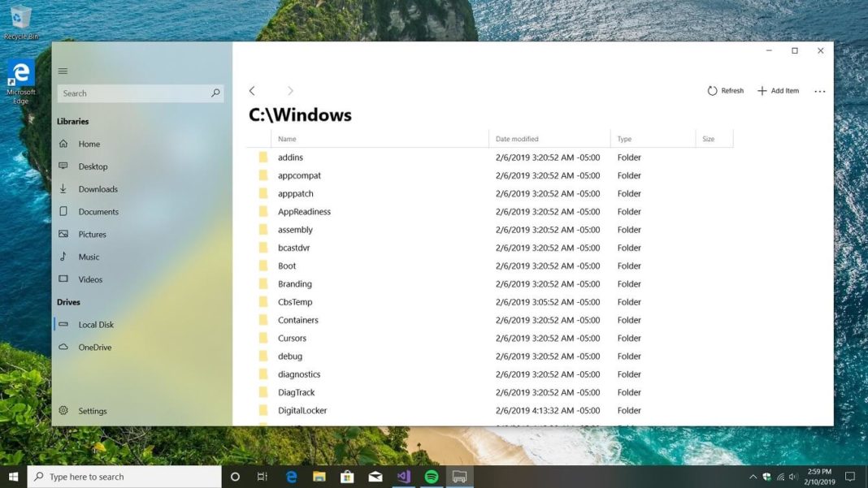Open Spotify from the taskbar
Viewport: 868px width, 488px height.
(432, 477)
